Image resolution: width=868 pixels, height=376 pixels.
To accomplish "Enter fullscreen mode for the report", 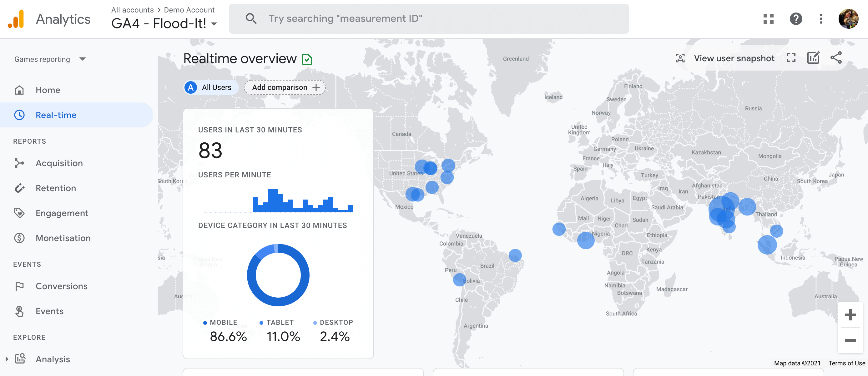I will 791,58.
